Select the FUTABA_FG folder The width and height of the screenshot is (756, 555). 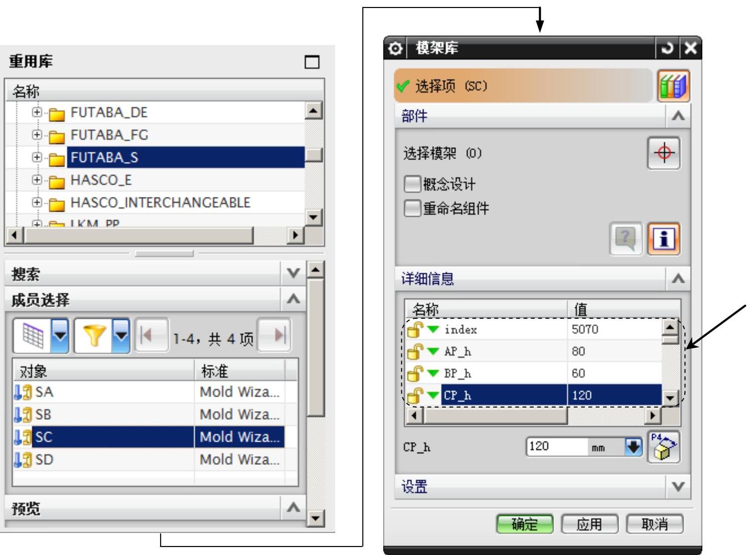(x=109, y=135)
